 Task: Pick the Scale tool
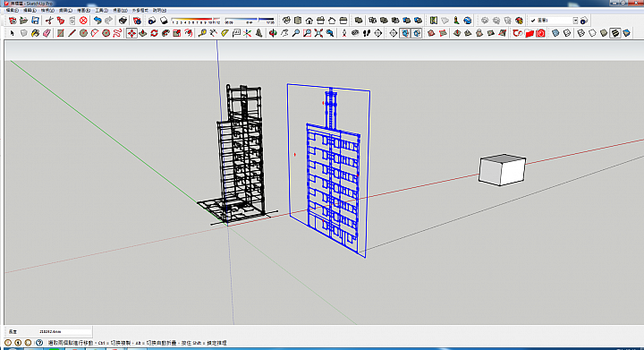[177, 33]
